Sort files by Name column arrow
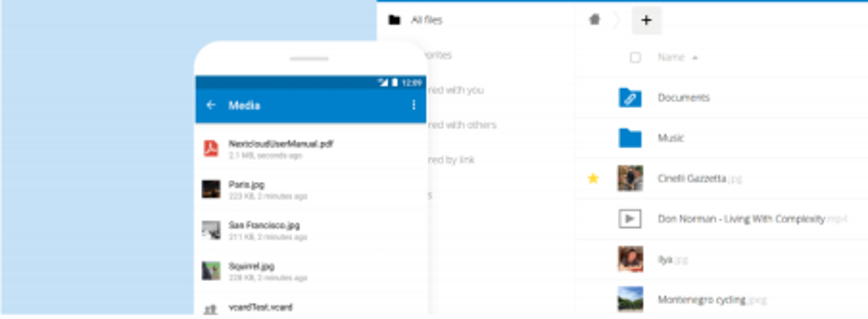This screenshot has height=319, width=868. (x=695, y=58)
